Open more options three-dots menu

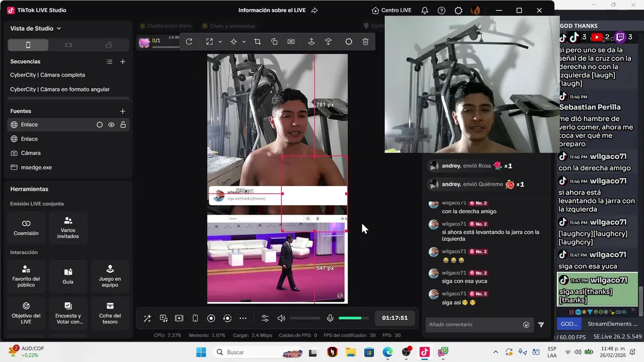pyautogui.click(x=243, y=318)
